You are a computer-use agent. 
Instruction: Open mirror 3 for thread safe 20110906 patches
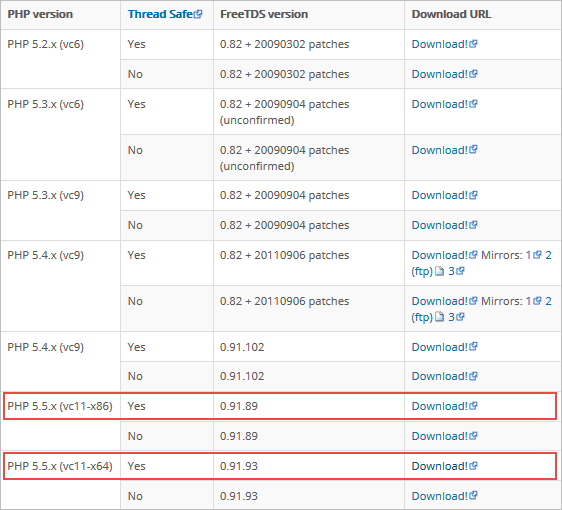[x=451, y=271]
